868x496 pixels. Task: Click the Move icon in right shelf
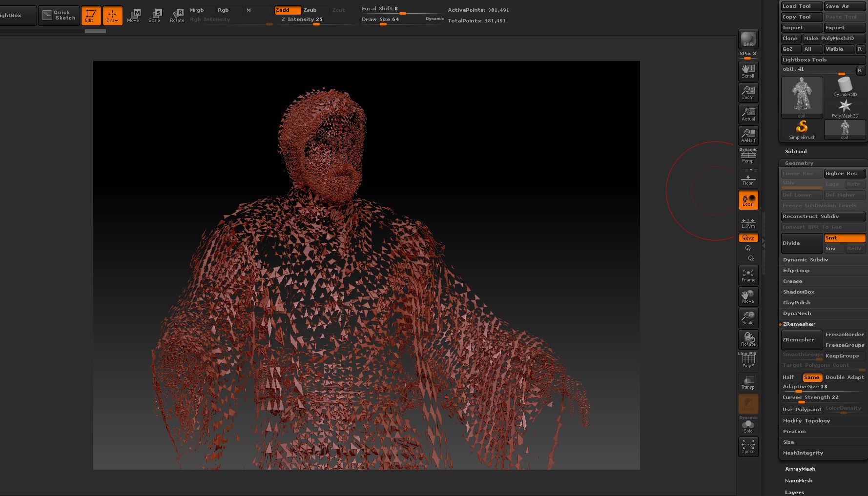748,297
